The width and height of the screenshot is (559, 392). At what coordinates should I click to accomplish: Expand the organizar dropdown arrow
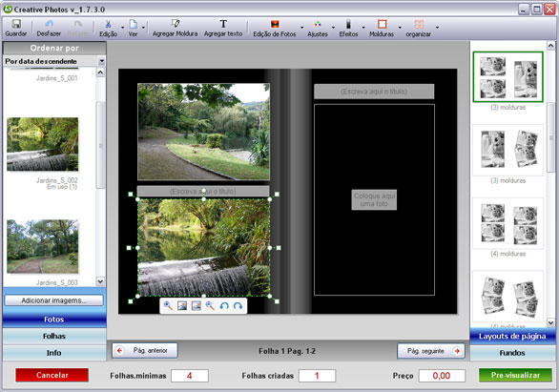[x=438, y=27]
